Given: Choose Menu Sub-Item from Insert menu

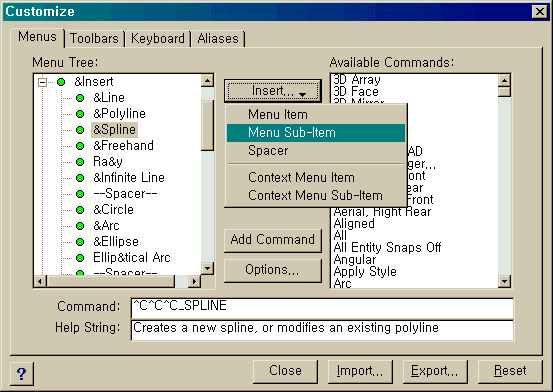Looking at the screenshot, I should tap(316, 133).
